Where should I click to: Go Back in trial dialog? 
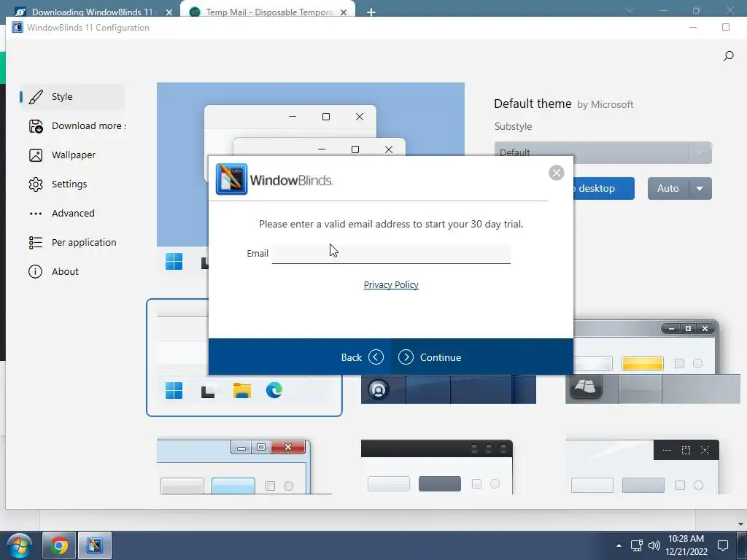362,357
